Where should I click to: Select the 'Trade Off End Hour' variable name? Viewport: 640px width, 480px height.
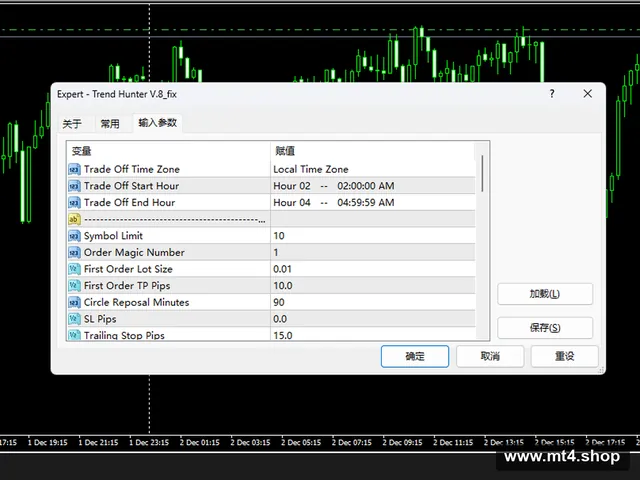click(129, 202)
